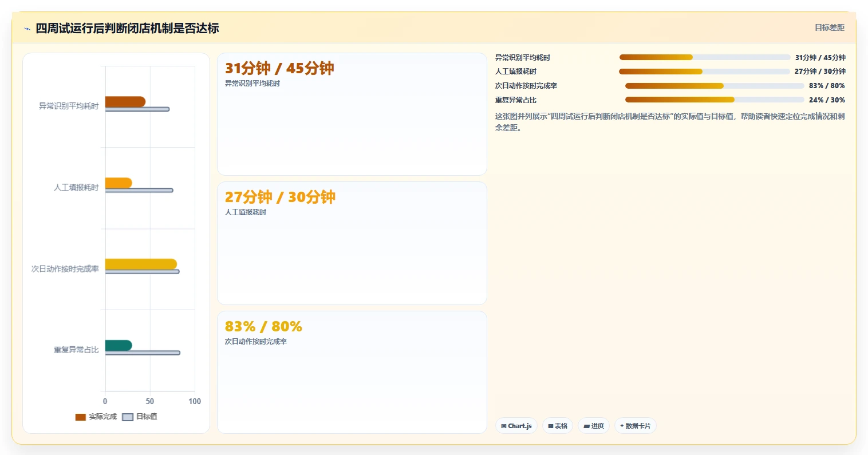Click the lightning icon beside the title
Image resolution: width=868 pixels, height=455 pixels.
pyautogui.click(x=27, y=29)
